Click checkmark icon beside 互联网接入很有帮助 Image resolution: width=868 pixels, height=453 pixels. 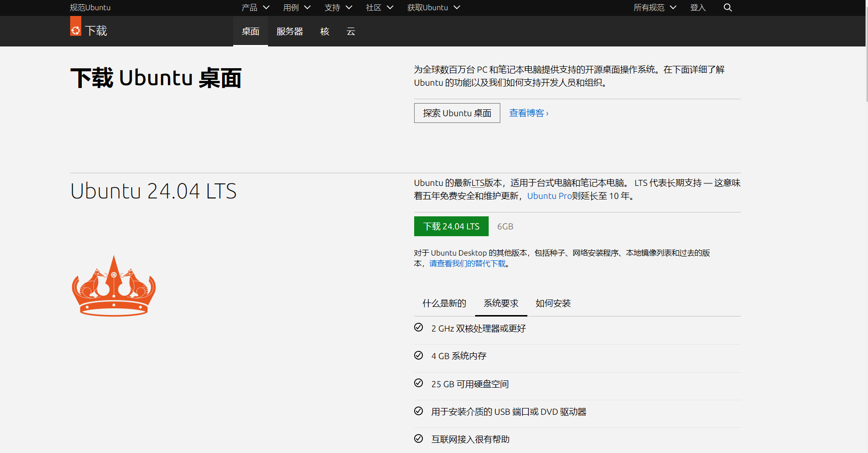tap(418, 438)
